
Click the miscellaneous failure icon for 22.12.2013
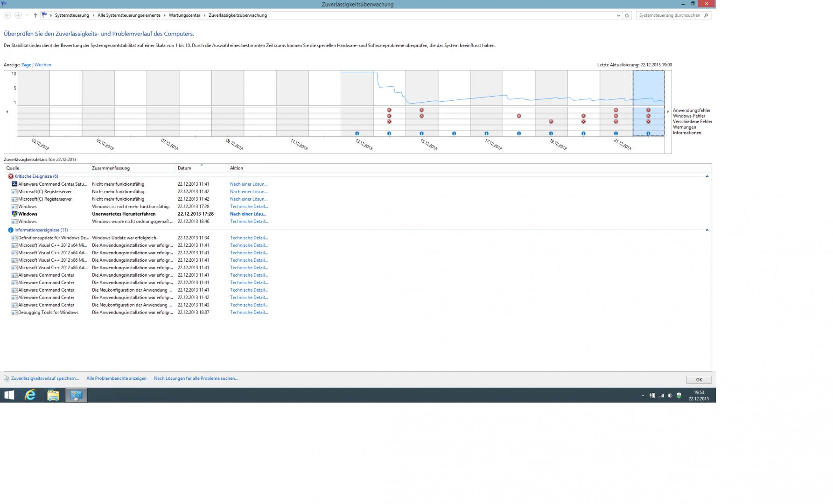coord(648,121)
